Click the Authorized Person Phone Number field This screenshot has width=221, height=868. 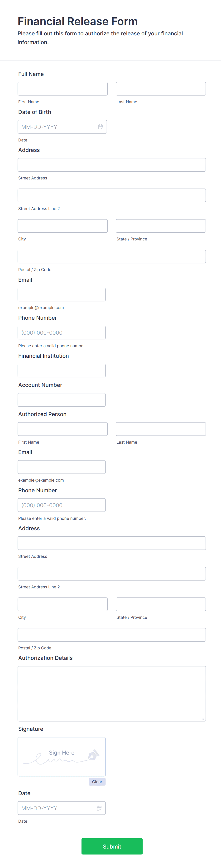coord(61,505)
